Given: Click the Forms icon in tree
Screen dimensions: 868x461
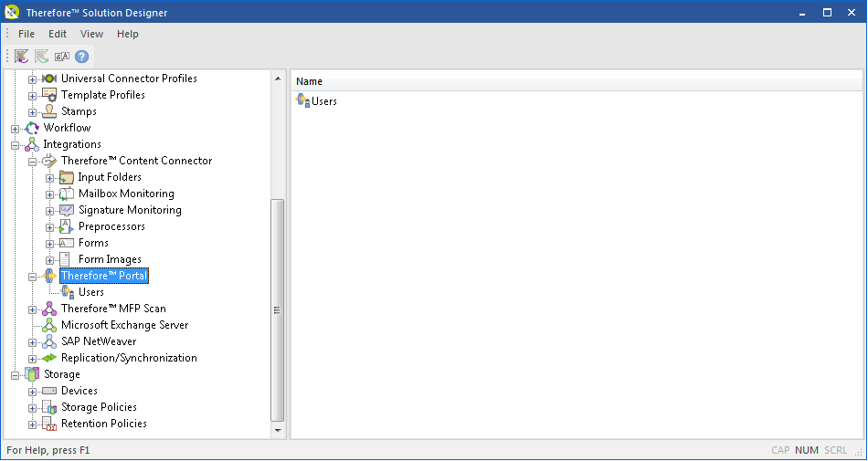Looking at the screenshot, I should click(67, 243).
